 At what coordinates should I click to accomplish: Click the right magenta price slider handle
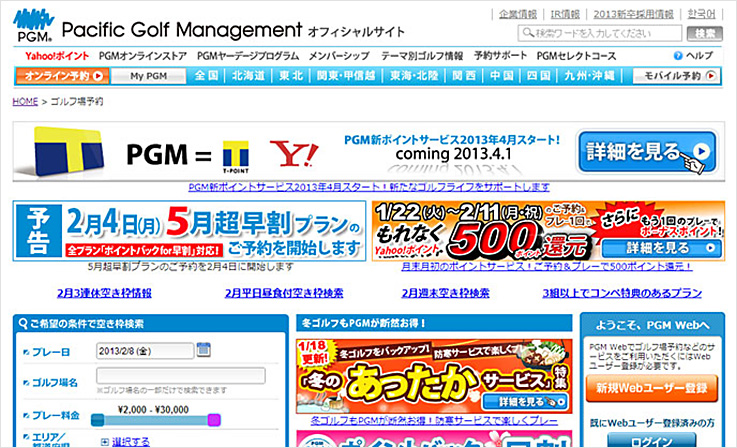[214, 420]
